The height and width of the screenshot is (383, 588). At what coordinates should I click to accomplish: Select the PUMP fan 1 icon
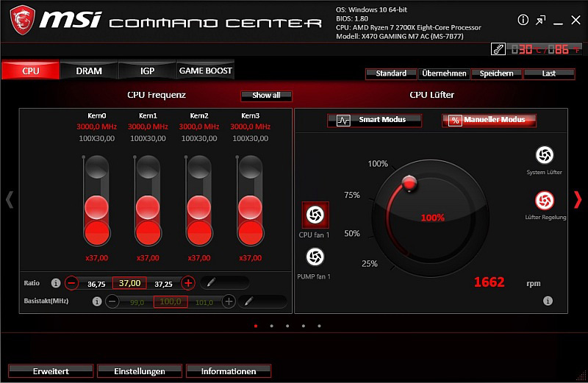pyautogui.click(x=315, y=257)
